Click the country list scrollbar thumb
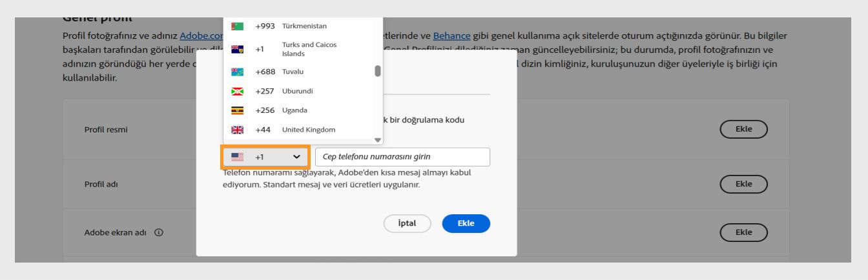The height and width of the screenshot is (280, 868). point(378,71)
